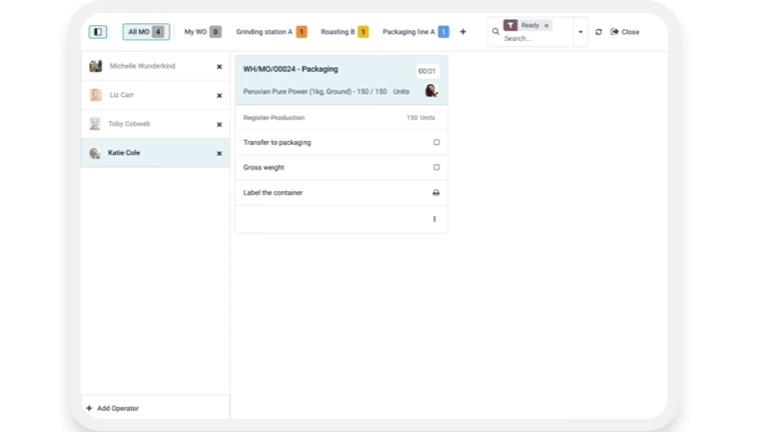Expand the search options dropdown arrow
The height and width of the screenshot is (432, 768).
coord(580,32)
